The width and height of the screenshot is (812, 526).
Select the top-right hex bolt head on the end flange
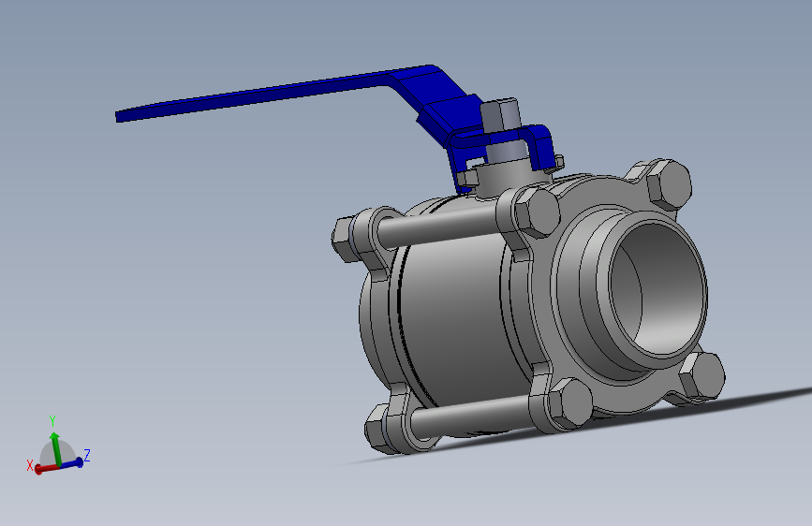point(670,184)
